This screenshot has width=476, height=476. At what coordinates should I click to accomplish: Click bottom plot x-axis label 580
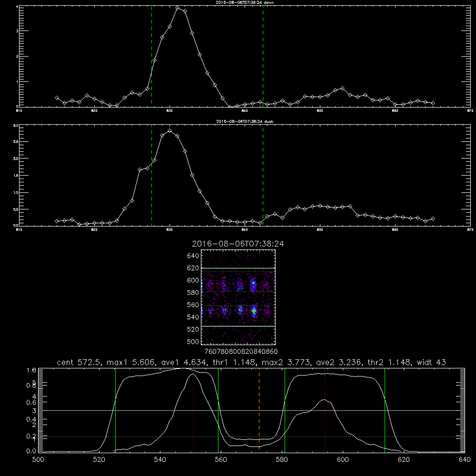pos(282,460)
